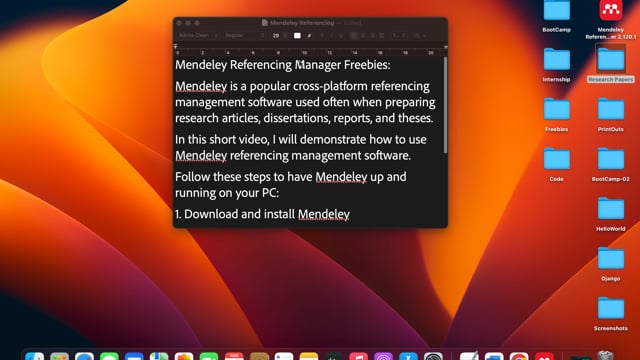Image resolution: width=640 pixels, height=360 pixels.
Task: Open the list bullets and numbering dropdown
Action: 420,36
